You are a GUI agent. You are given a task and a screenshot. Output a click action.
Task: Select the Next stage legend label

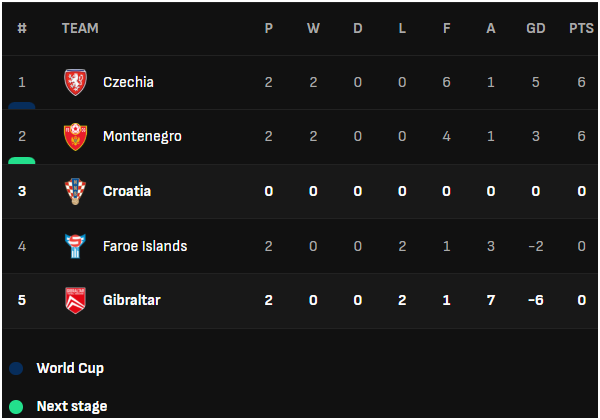click(x=72, y=407)
